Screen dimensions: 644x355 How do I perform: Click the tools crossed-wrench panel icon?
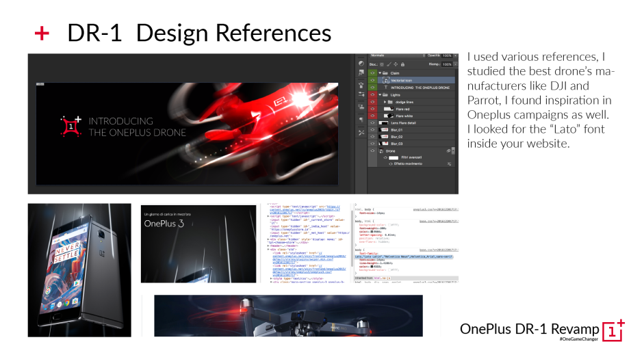[x=361, y=131]
